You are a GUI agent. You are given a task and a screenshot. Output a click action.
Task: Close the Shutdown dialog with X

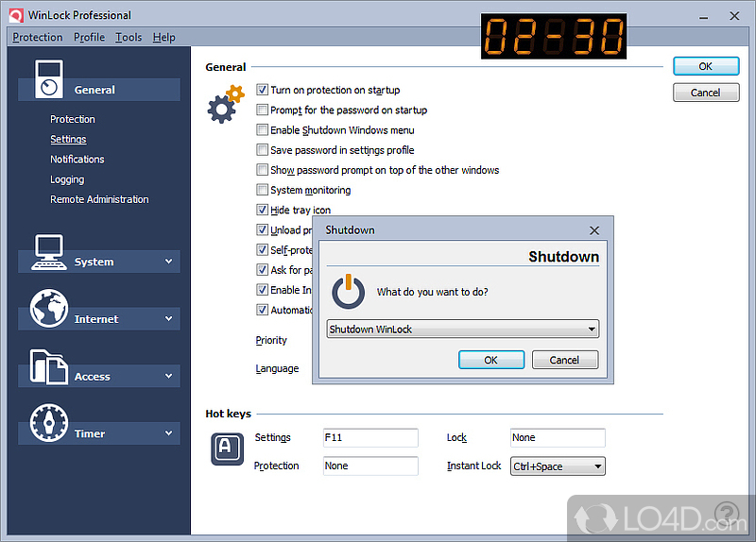click(594, 230)
